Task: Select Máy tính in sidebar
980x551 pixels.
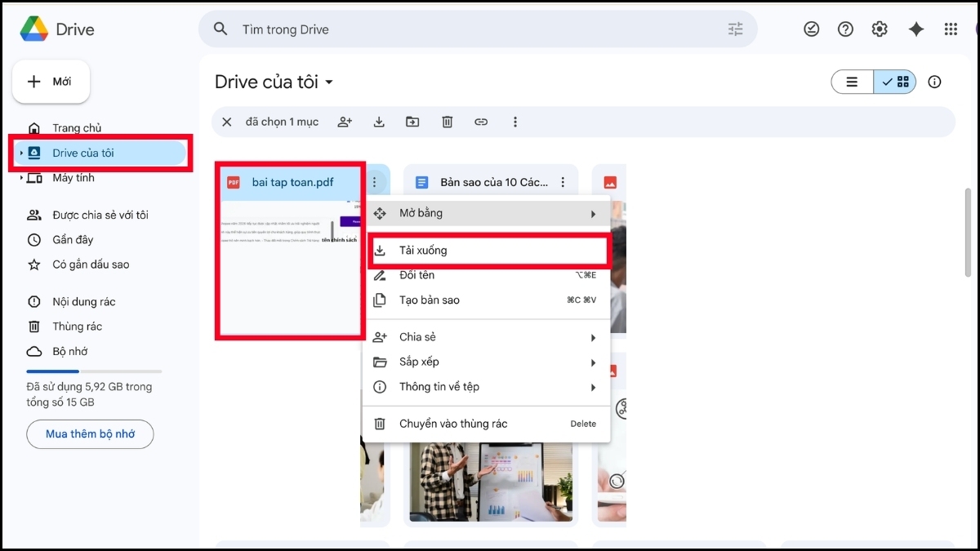Action: [x=73, y=178]
